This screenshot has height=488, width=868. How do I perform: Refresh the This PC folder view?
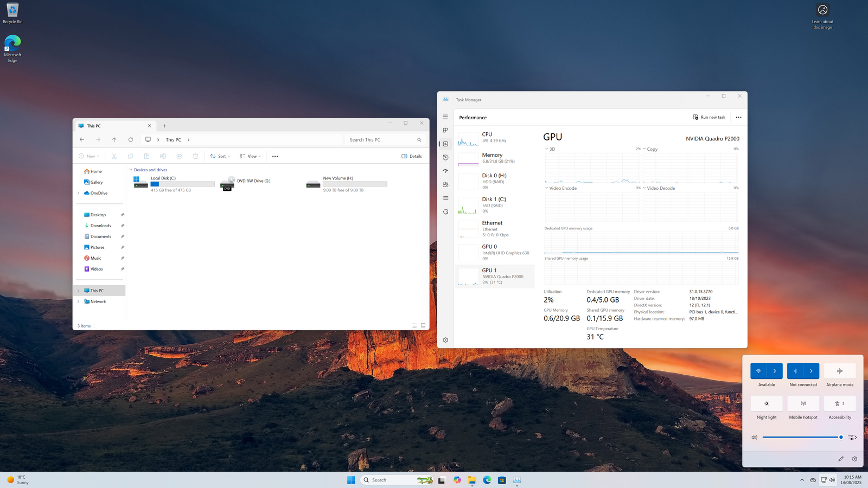[x=130, y=140]
